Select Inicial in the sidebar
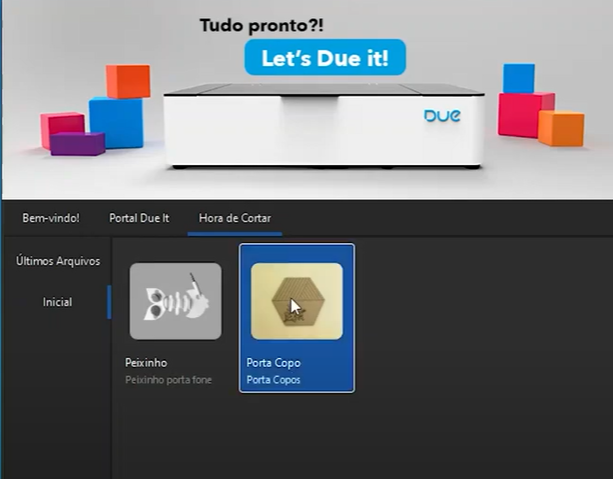Image resolution: width=613 pixels, height=479 pixels. (x=57, y=302)
